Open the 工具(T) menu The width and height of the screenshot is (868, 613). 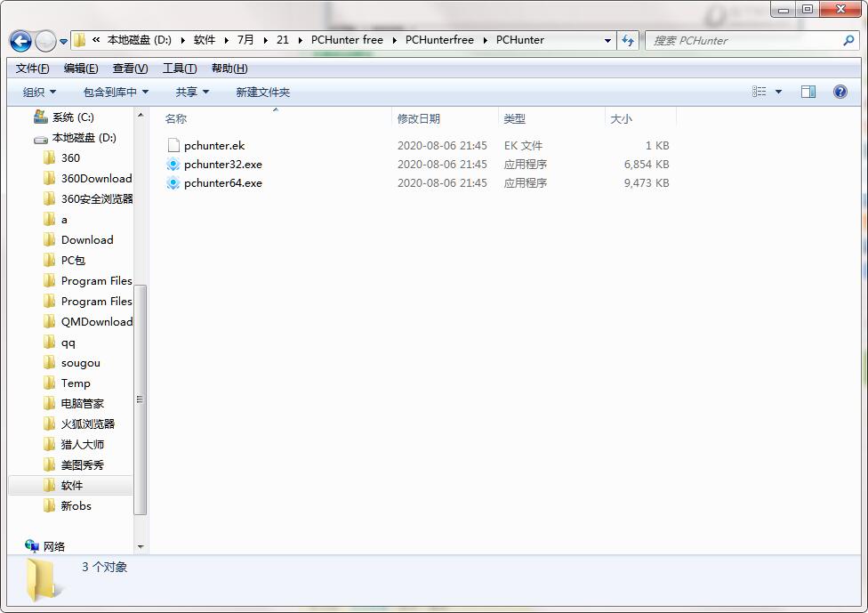click(180, 69)
